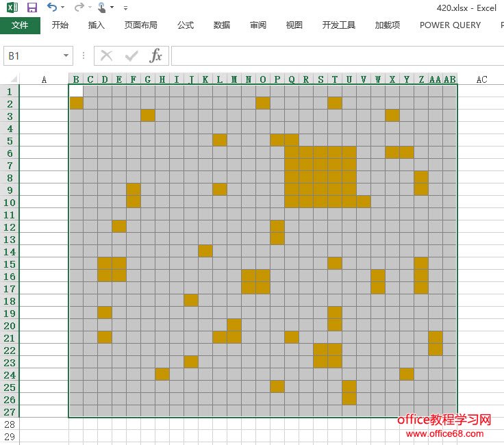Screen dimensions: 504x445
Task: Switch to the 数据 ribbon tab
Action: [x=222, y=25]
